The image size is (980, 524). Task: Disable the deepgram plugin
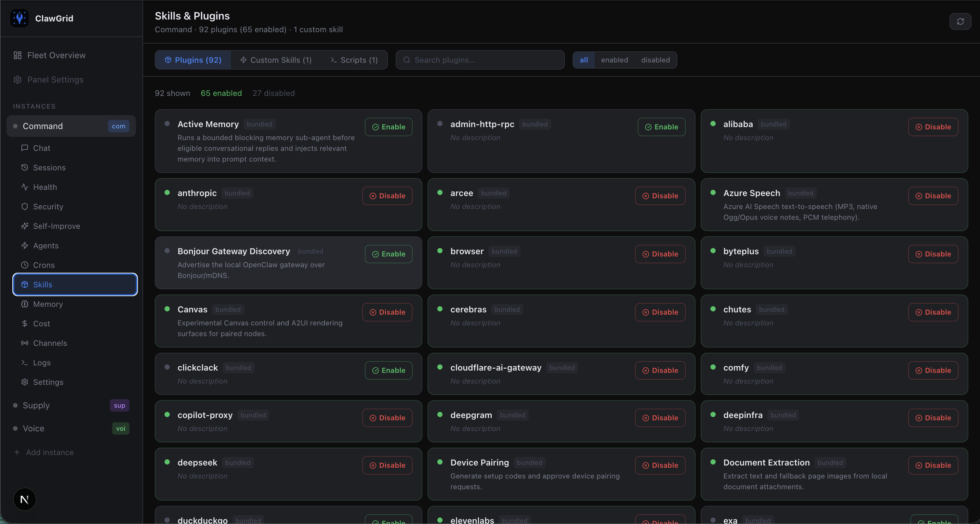pyautogui.click(x=660, y=418)
